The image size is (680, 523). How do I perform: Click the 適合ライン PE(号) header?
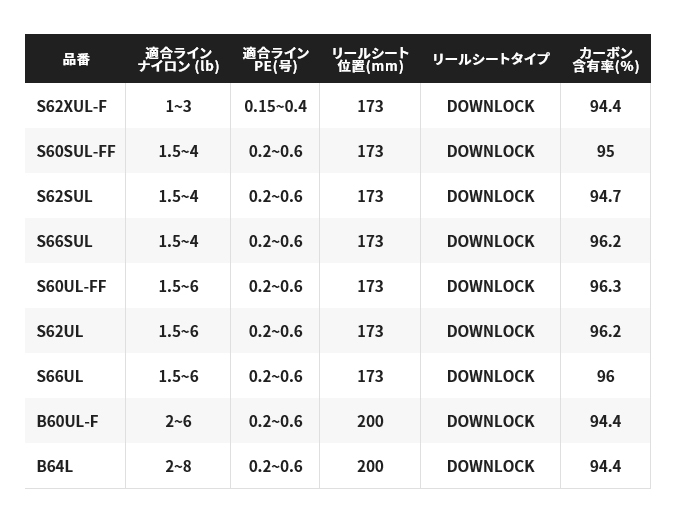point(275,59)
